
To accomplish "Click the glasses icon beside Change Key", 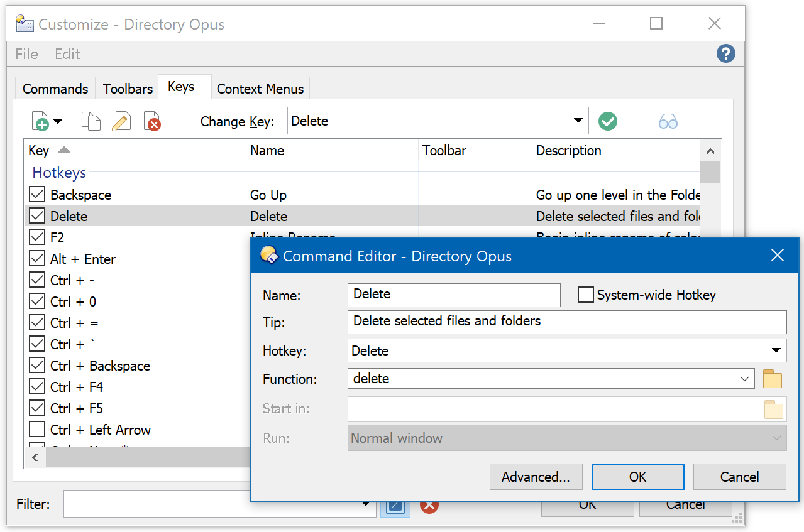I will [668, 121].
